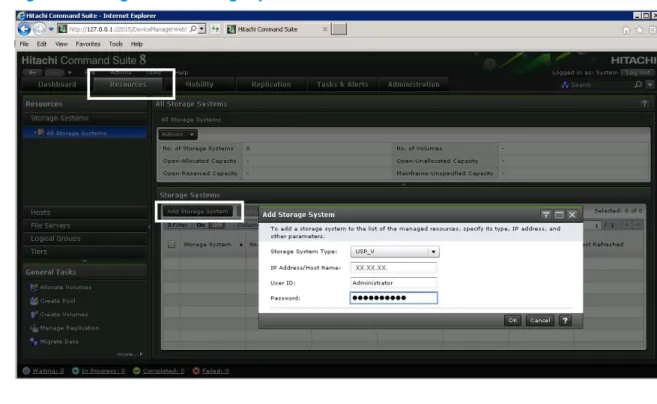Open the favorites star icon
657x404 pixels.
coord(639,30)
